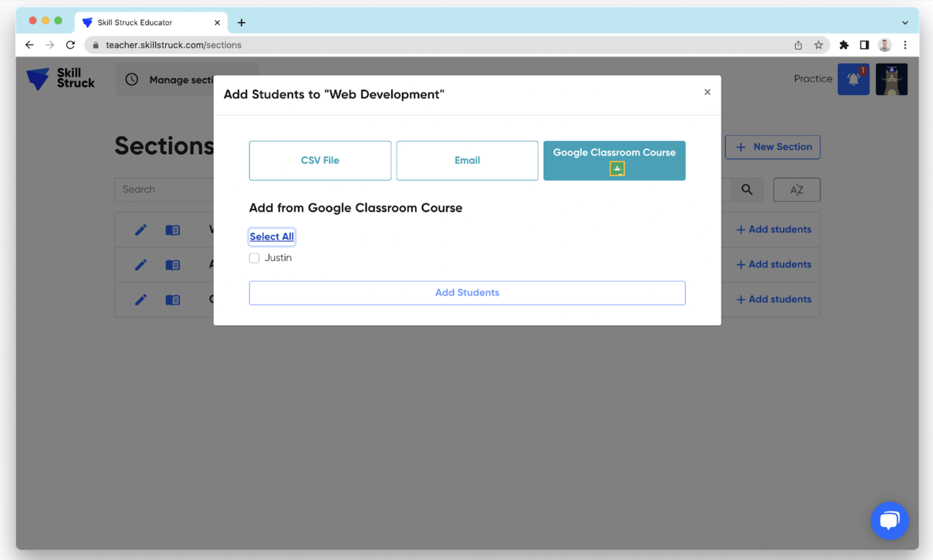This screenshot has width=933, height=560.
Task: Open the Chrome three-dot menu
Action: pyautogui.click(x=905, y=45)
